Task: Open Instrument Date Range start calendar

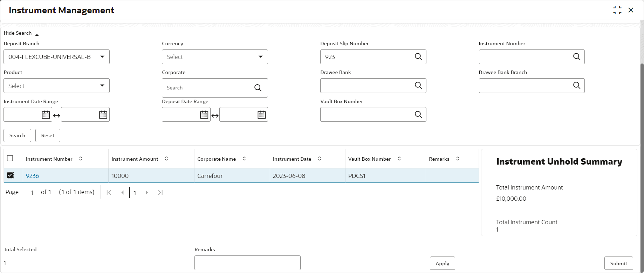Action: point(46,115)
